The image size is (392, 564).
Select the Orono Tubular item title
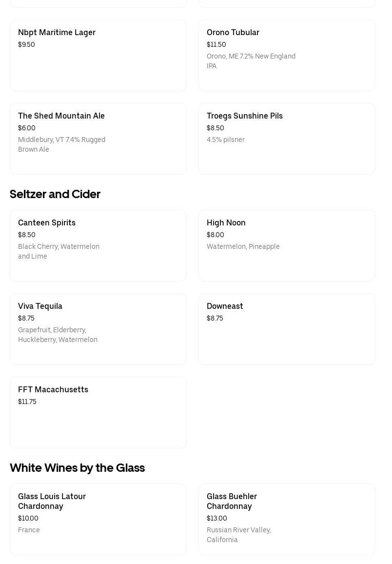tap(233, 32)
